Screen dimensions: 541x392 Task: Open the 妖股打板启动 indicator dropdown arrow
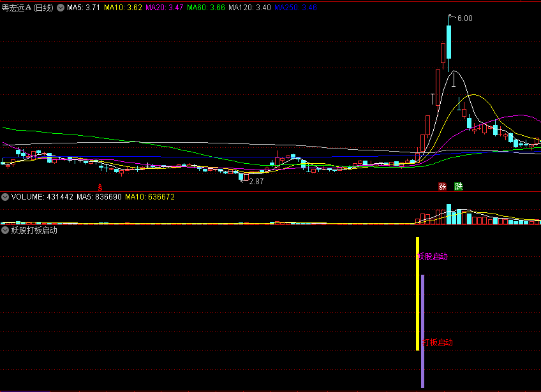[5, 230]
